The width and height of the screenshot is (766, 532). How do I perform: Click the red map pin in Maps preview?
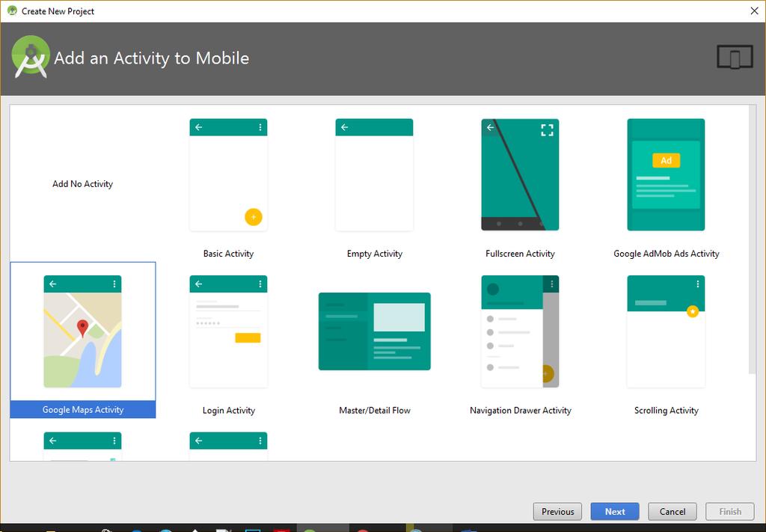click(x=83, y=328)
